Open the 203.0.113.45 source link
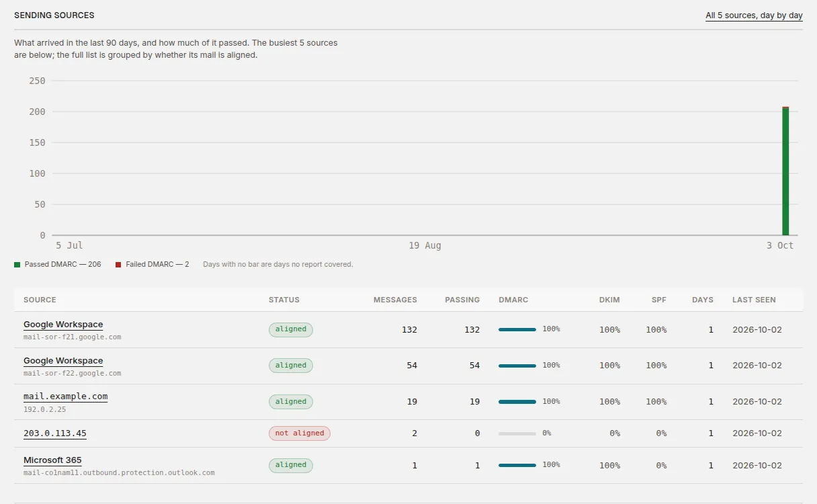Screen dimensions: 817x504 click(x=54, y=433)
